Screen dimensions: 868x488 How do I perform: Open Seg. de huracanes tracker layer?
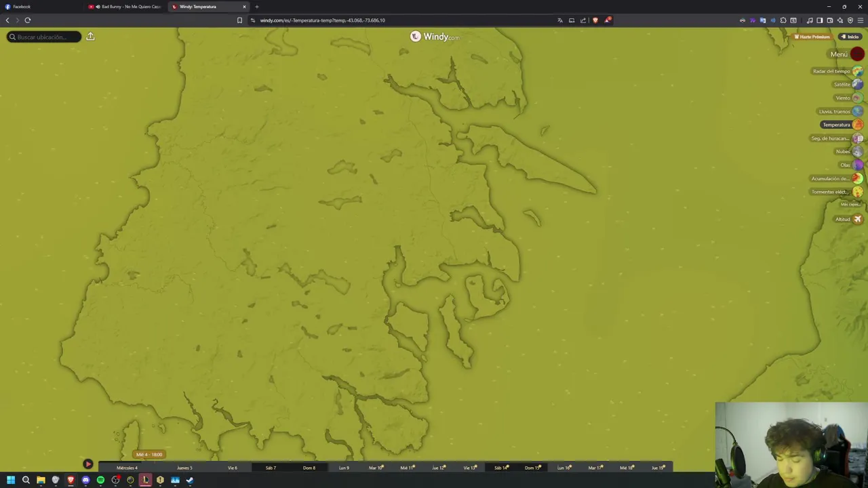click(x=837, y=138)
